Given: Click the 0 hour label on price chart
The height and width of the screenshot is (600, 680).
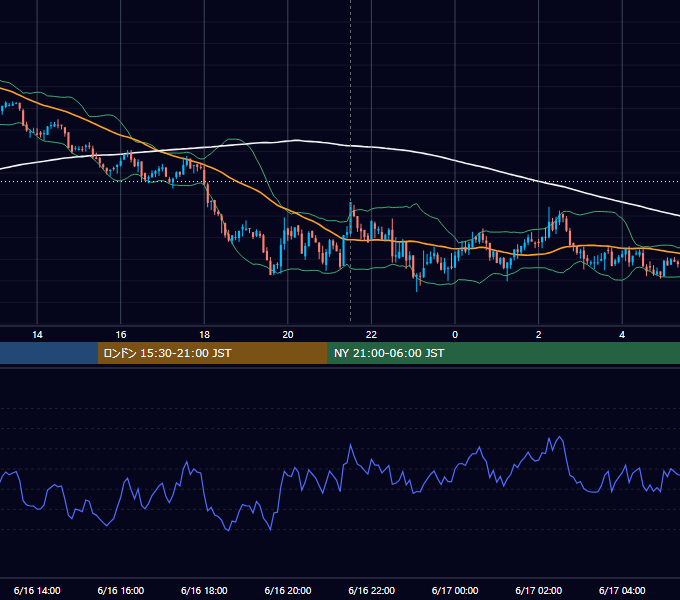Looking at the screenshot, I should tap(455, 335).
